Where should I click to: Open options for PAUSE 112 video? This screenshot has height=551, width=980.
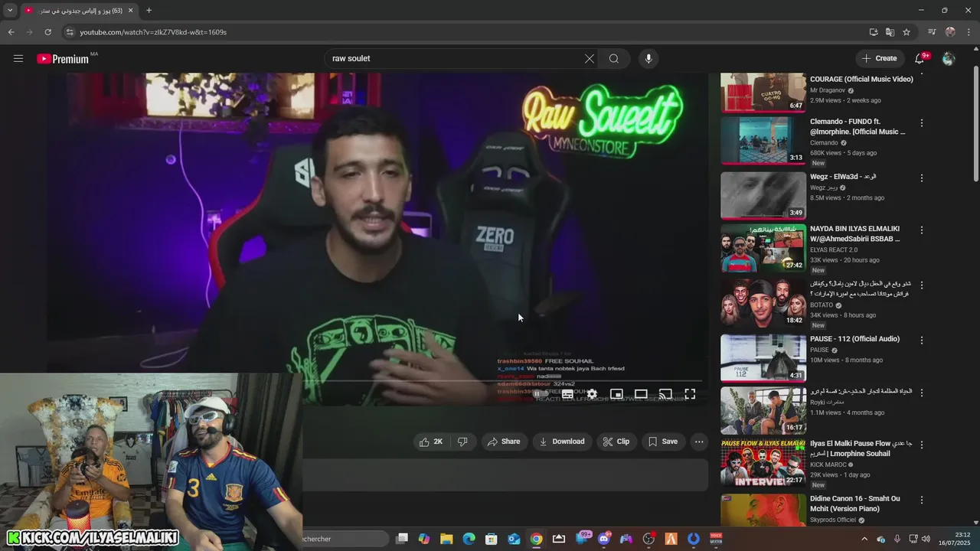(x=922, y=340)
